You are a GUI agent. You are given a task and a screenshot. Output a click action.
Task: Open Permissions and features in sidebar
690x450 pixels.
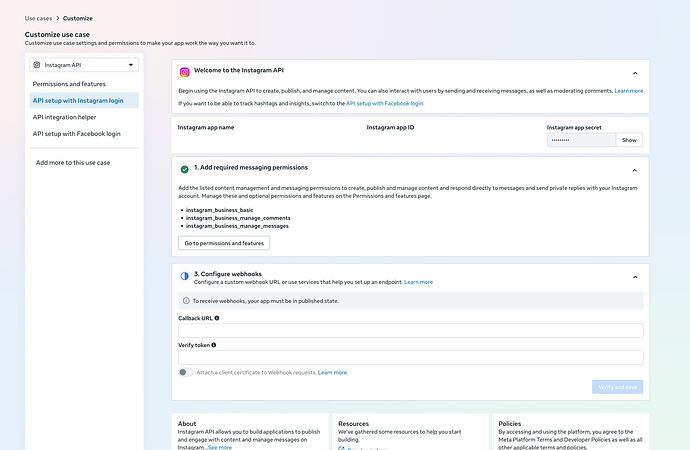click(69, 84)
